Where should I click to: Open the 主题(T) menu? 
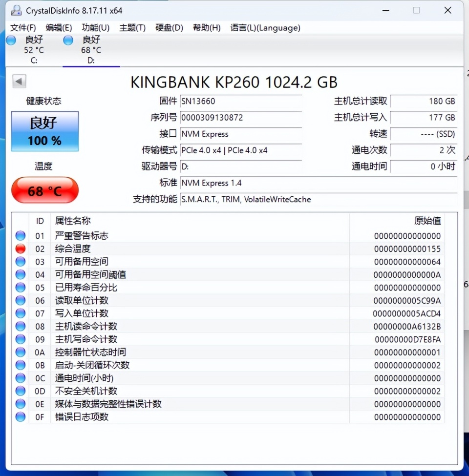(132, 28)
